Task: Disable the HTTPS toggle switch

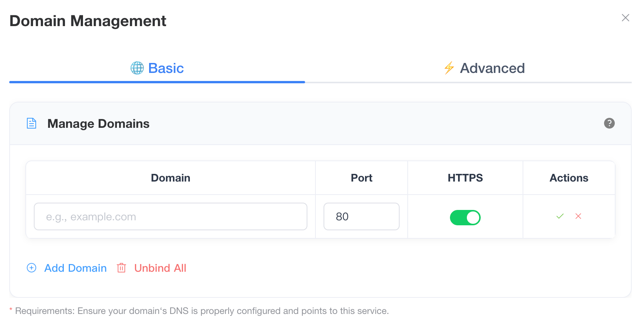Action: (465, 218)
